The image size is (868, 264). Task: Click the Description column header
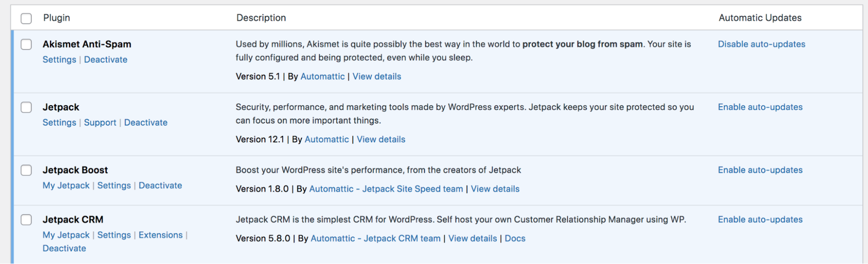[261, 18]
